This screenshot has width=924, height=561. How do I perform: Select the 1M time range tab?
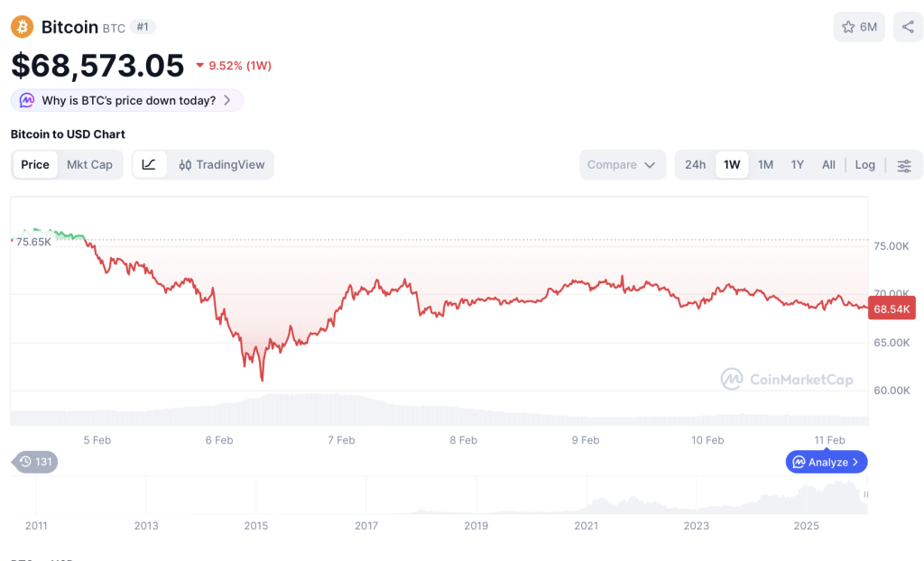(765, 165)
